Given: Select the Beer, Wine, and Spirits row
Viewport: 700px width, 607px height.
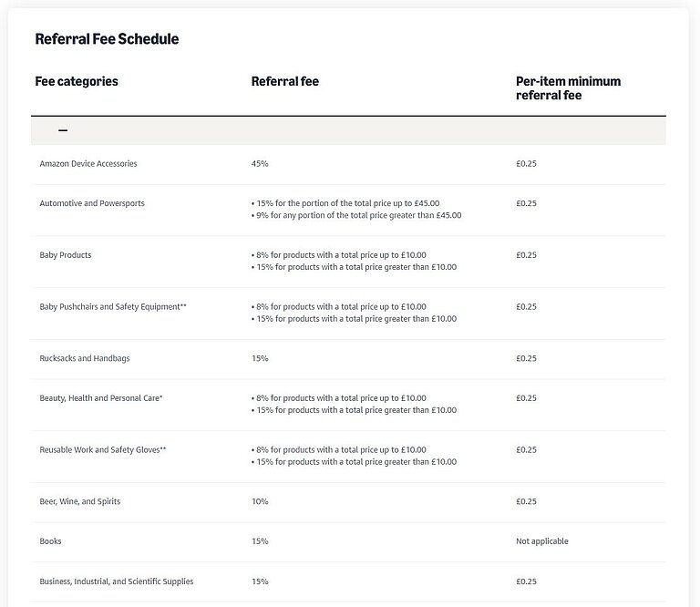Looking at the screenshot, I should click(80, 501).
